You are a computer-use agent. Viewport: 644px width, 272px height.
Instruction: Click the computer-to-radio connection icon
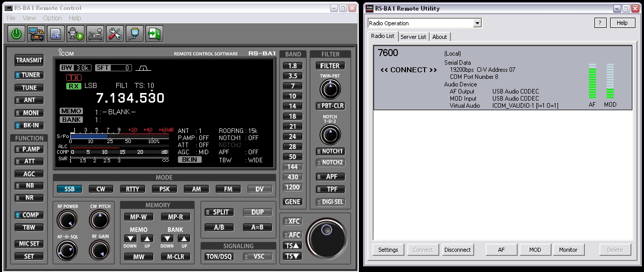[36, 34]
